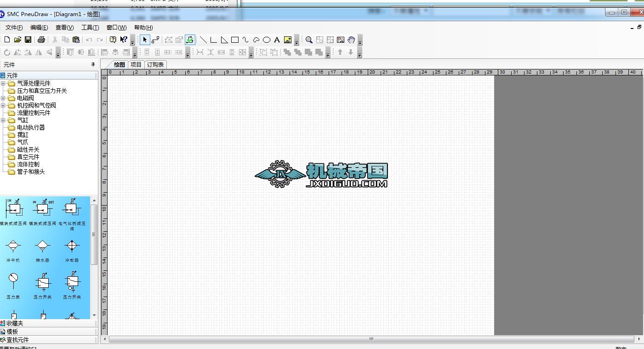Pick the 冷干机 symbol in the palette
This screenshot has height=349, width=644.
tap(13, 251)
